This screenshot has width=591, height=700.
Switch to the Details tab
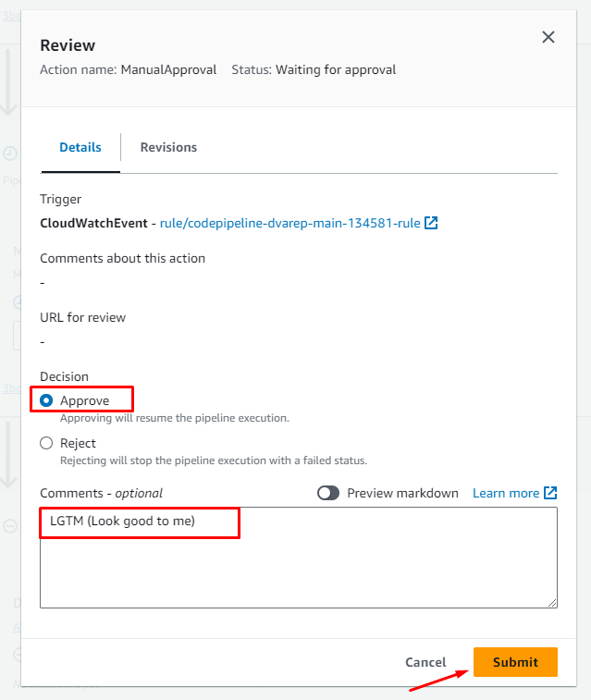80,147
